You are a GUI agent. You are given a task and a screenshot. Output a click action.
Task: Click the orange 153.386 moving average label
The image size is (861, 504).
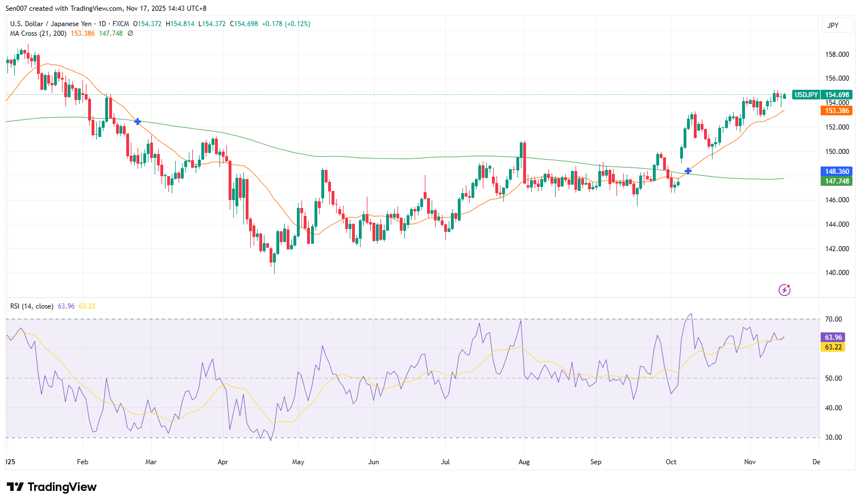[837, 111]
